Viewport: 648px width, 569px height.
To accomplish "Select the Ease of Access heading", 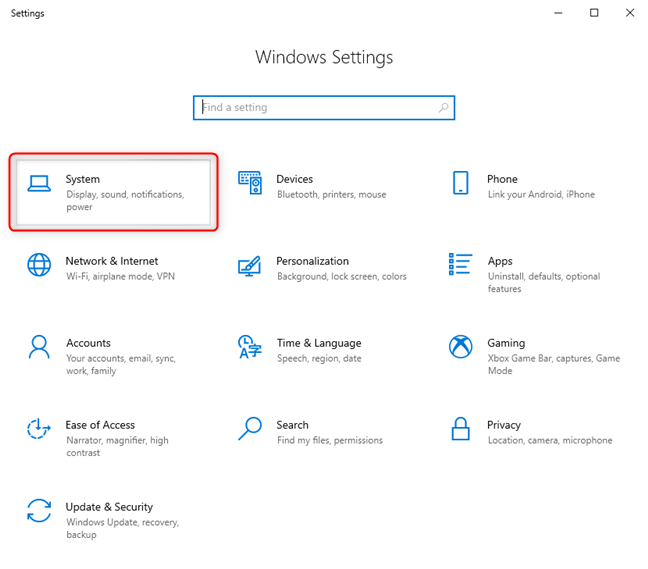I will pyautogui.click(x=100, y=425).
